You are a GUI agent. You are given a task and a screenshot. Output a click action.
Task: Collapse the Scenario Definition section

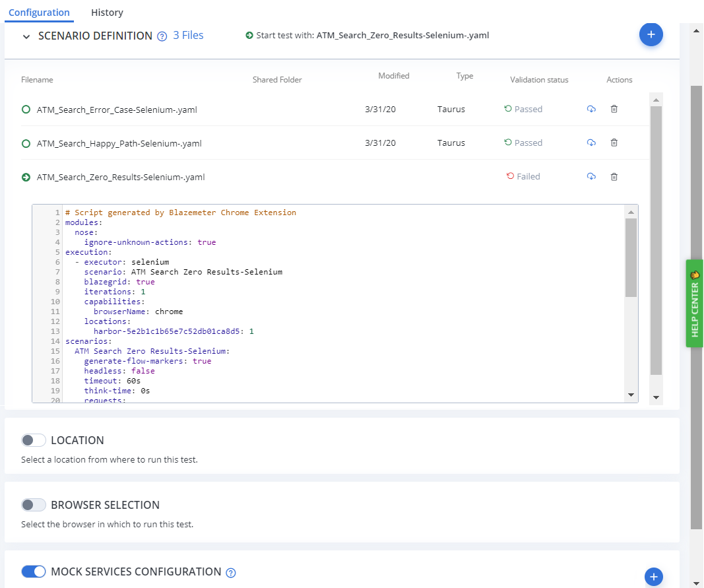(x=26, y=36)
